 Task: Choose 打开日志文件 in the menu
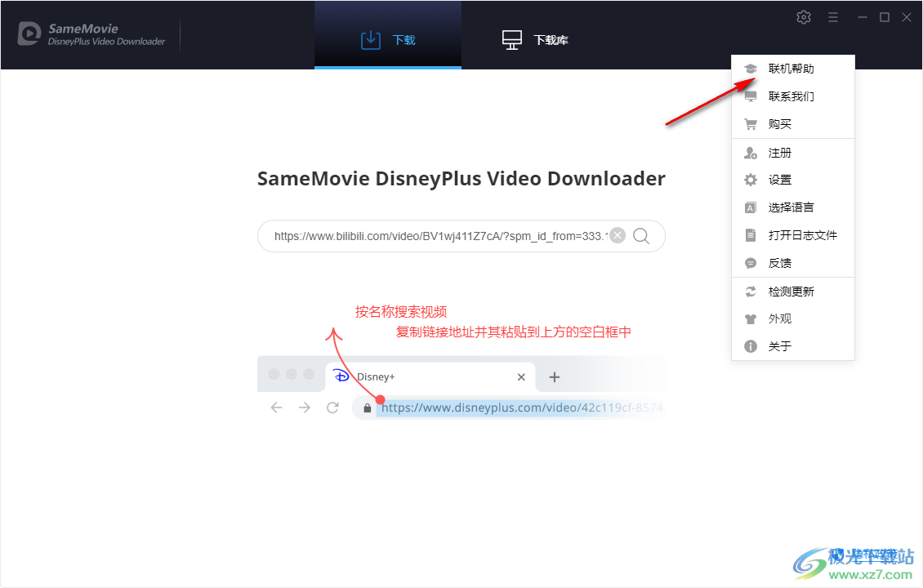[x=793, y=235]
